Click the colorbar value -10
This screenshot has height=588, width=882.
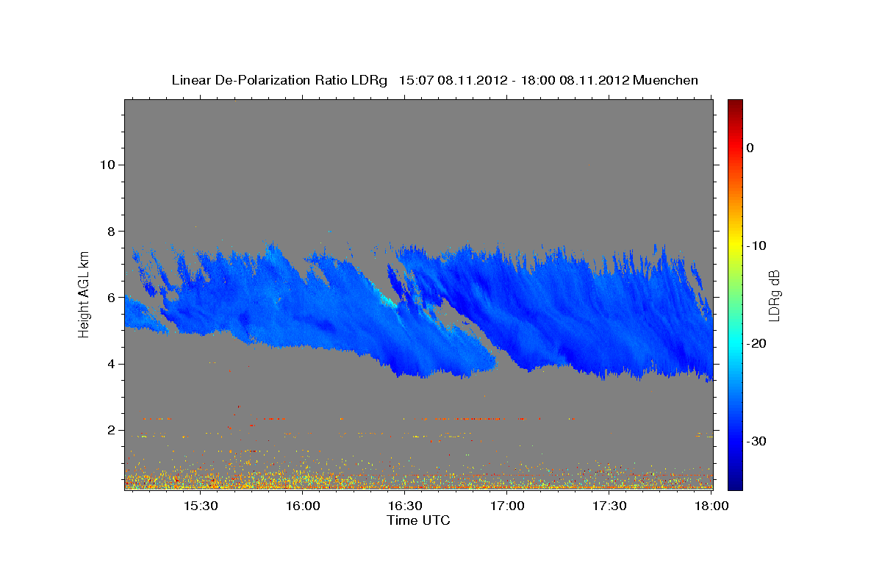pos(756,245)
